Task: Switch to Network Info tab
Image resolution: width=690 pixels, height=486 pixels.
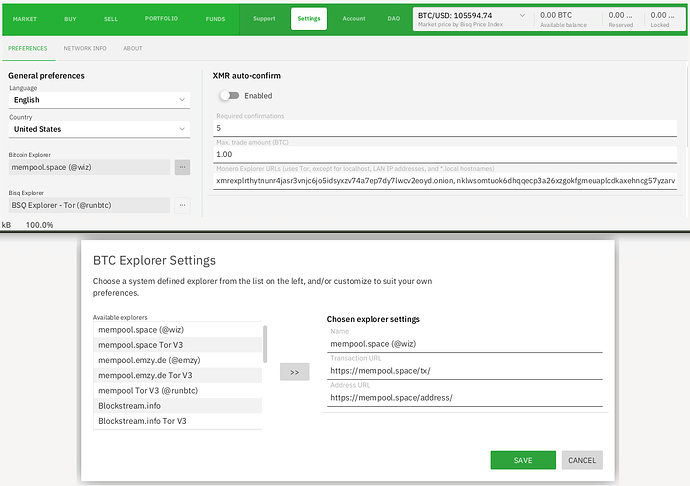Action: tap(85, 48)
